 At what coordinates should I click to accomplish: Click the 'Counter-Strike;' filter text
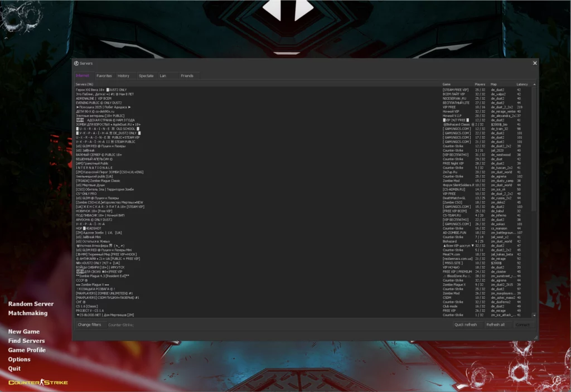[121, 325]
